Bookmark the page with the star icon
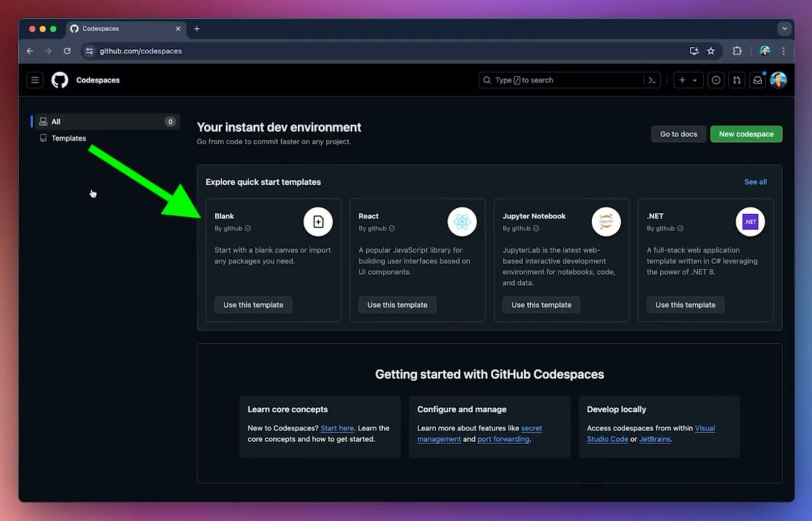 tap(711, 51)
